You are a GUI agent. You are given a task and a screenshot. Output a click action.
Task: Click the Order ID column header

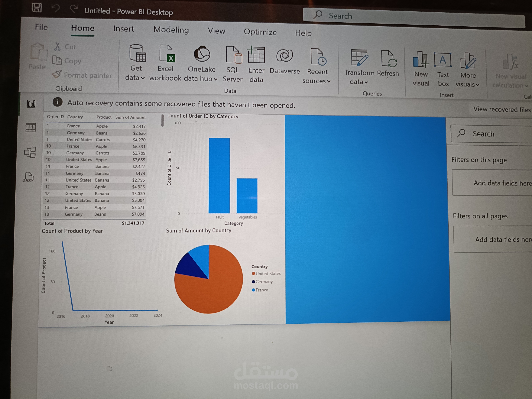pyautogui.click(x=55, y=117)
